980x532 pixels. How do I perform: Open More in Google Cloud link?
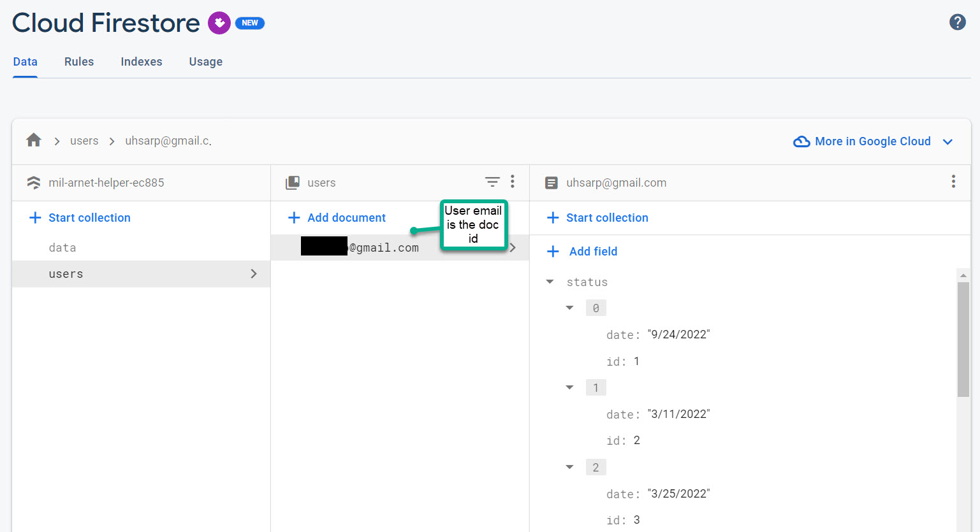point(873,141)
